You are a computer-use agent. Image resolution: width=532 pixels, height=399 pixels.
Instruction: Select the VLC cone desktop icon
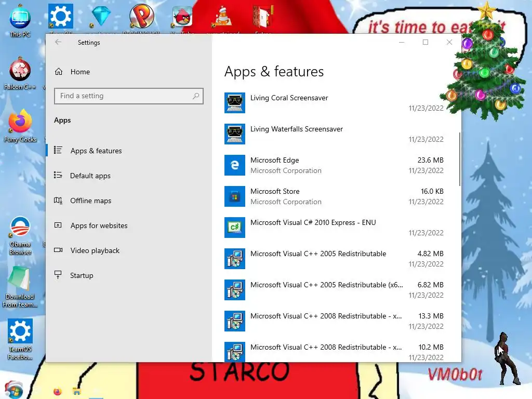coord(222,17)
